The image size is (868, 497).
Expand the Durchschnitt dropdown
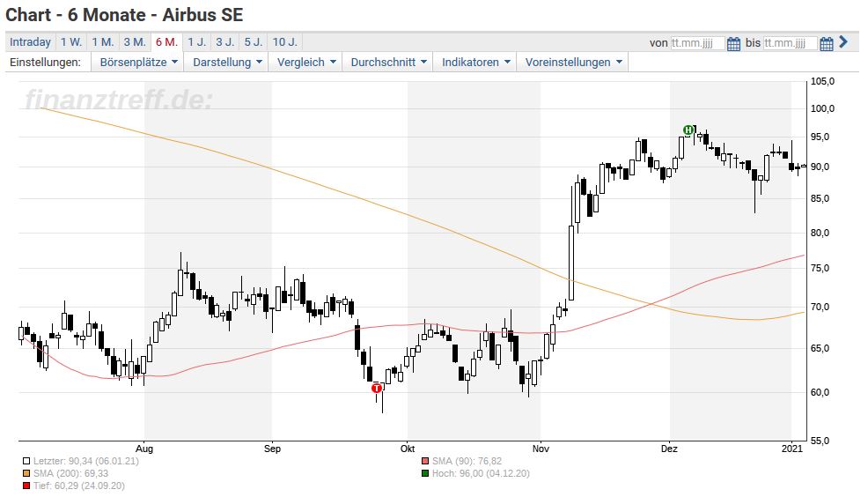pyautogui.click(x=388, y=62)
